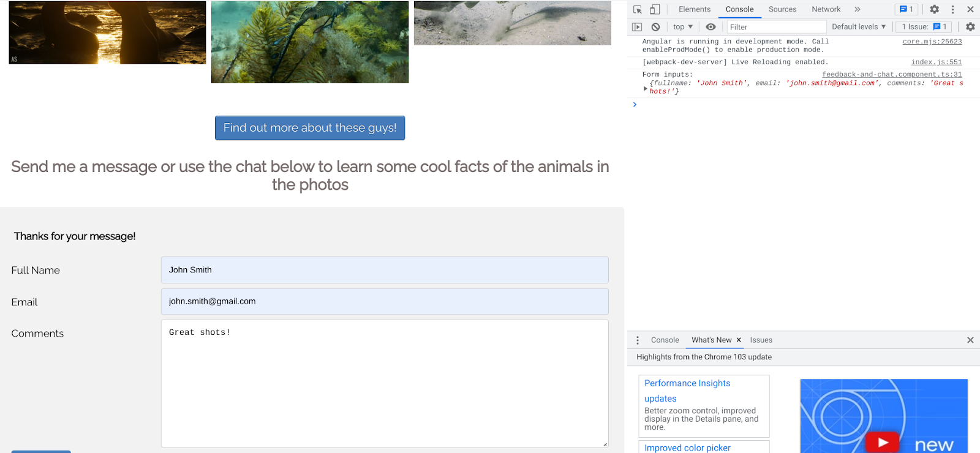This screenshot has height=453, width=980.
Task: Click the live expression eye icon
Action: click(x=710, y=27)
